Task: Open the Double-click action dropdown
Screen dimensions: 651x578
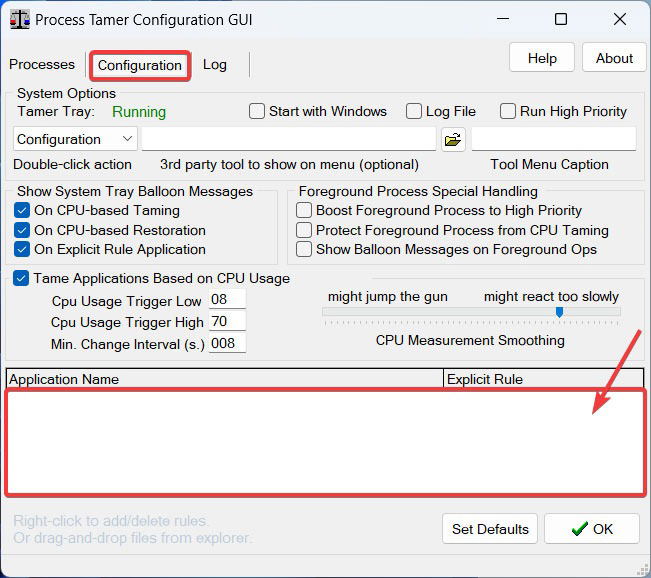Action: (75, 139)
